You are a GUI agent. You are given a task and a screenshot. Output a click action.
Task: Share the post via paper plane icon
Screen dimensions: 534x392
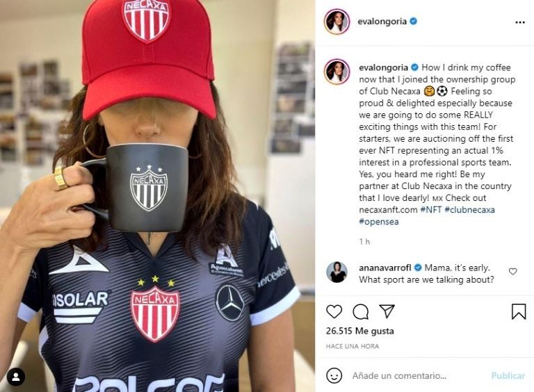[387, 311]
